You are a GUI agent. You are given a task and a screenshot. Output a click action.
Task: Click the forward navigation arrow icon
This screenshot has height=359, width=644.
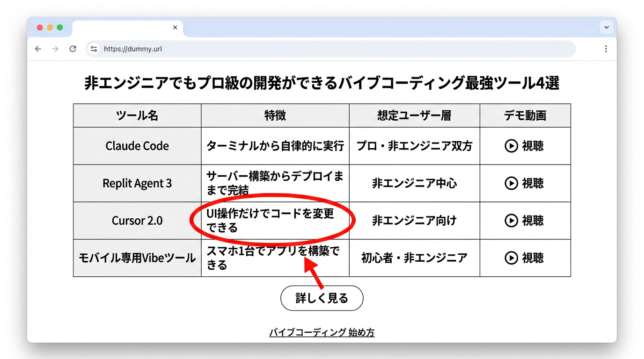click(x=55, y=49)
